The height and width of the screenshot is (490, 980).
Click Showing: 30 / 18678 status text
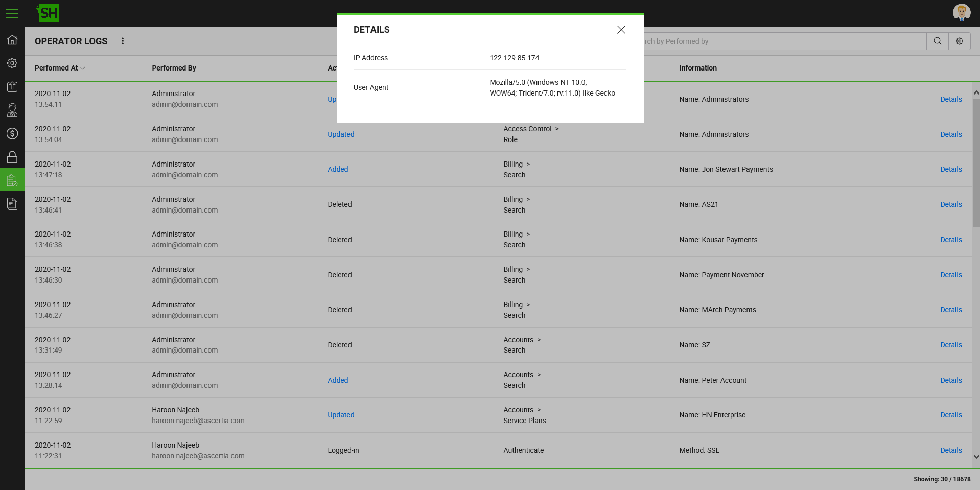pyautogui.click(x=942, y=479)
